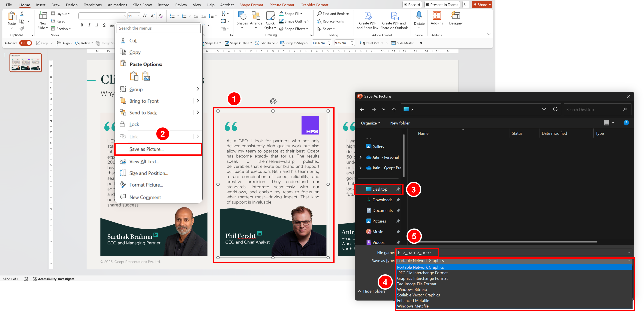This screenshot has height=311, width=644.
Task: Choose JPEG File Interchange Format option
Action: tap(422, 273)
